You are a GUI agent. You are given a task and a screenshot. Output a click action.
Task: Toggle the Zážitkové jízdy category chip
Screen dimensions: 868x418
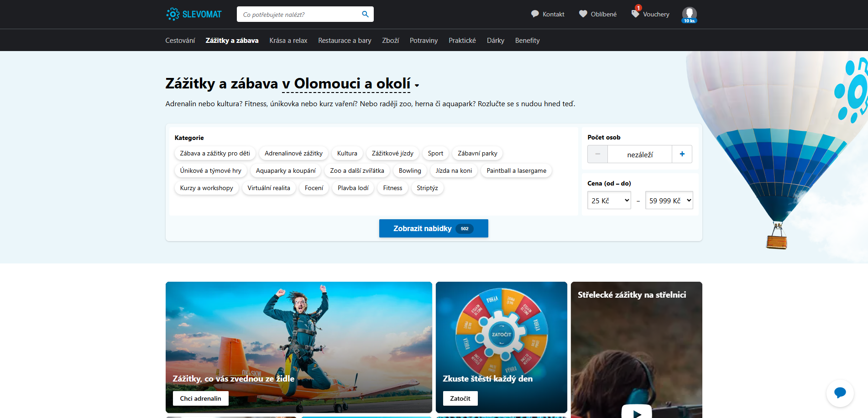pyautogui.click(x=392, y=153)
